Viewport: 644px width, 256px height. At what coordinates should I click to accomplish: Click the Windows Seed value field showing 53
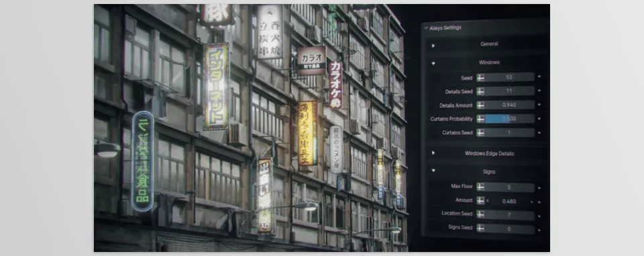pos(509,77)
